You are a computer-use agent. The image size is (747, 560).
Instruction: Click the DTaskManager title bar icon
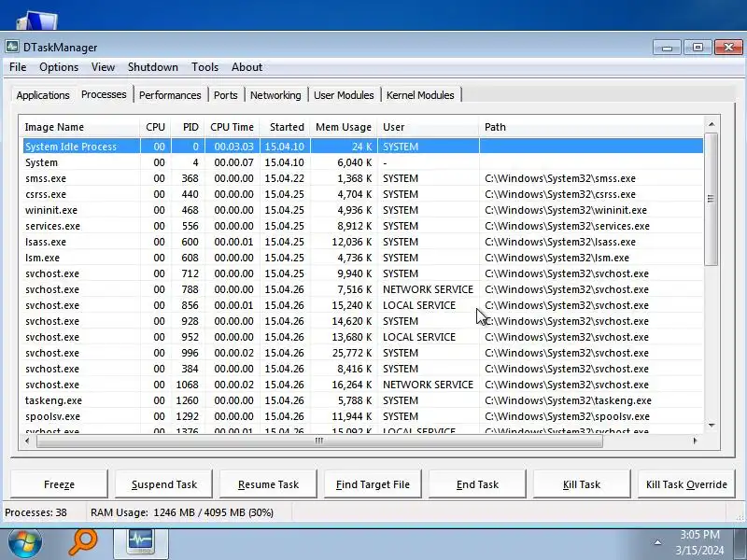click(x=12, y=47)
